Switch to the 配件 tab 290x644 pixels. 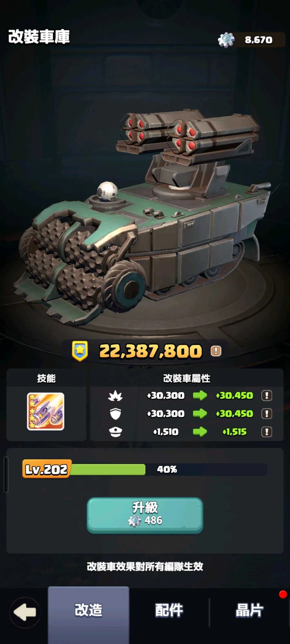169,610
